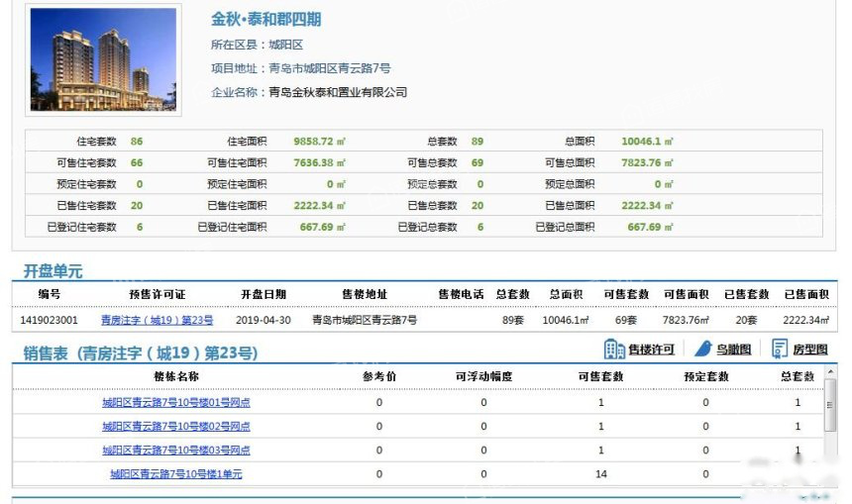
Task: Click the sales table scrollbar up arrow
Action: 830,372
